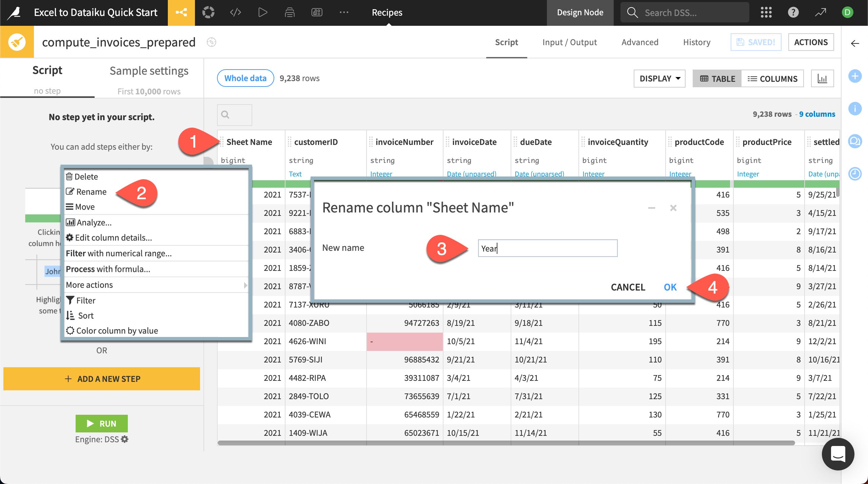Image resolution: width=868 pixels, height=484 pixels.
Task: Open the DISPLAY dropdown
Action: [x=659, y=78]
